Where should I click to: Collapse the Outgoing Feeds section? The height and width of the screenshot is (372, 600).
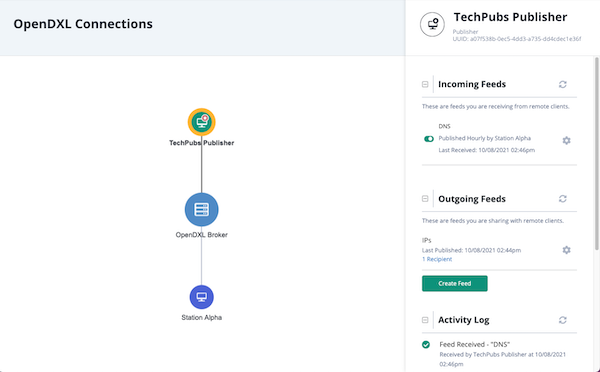coord(425,199)
